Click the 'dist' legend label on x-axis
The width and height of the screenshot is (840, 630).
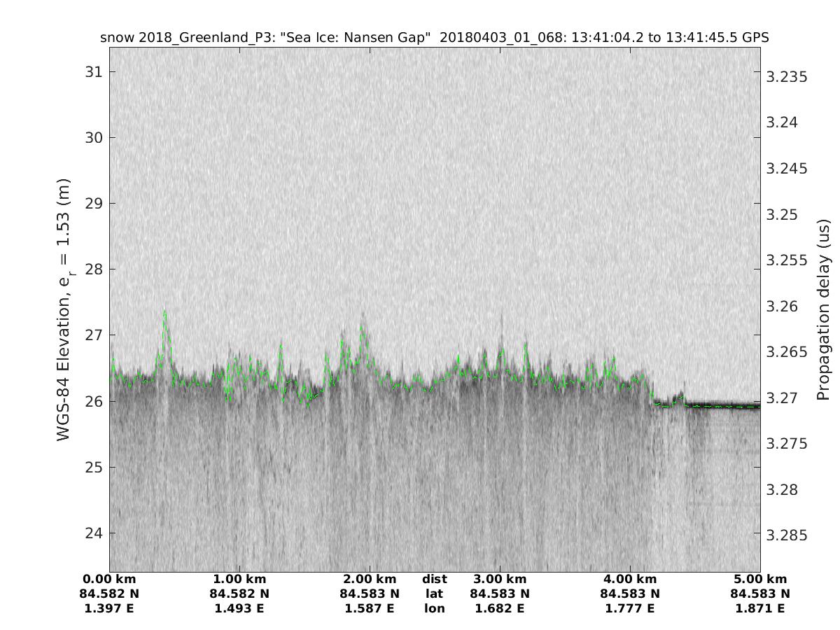434,579
